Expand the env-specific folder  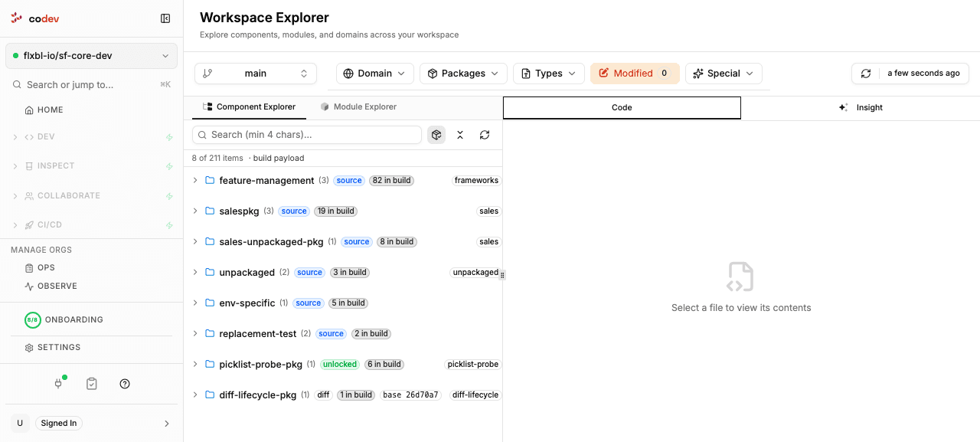tap(195, 303)
